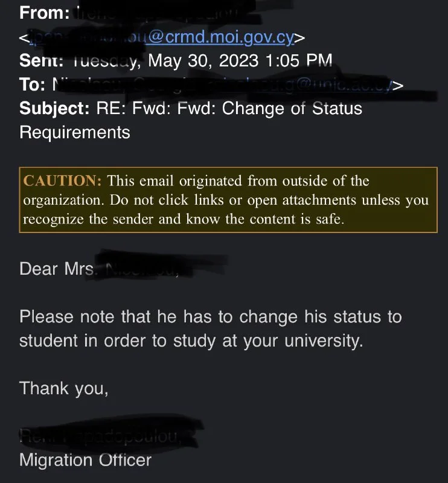Click the bold "CAUTION:" warning label
Viewport: 448px width, 483px height.
[x=62, y=181]
